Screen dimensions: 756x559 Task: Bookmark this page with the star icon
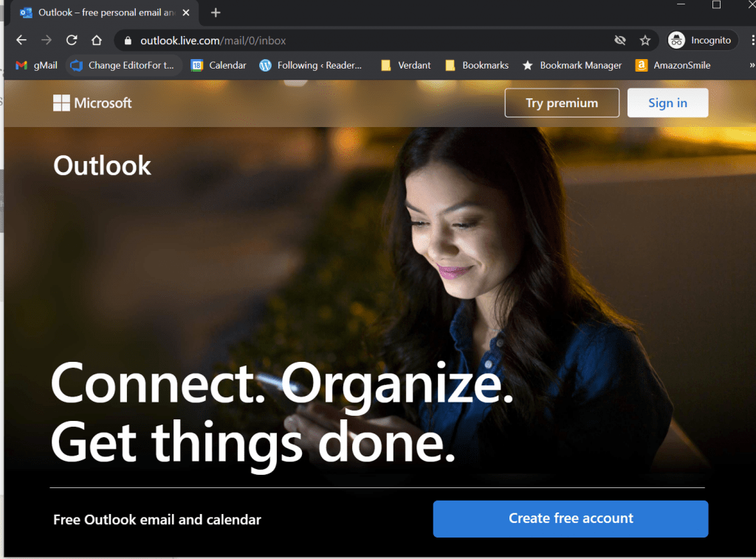[645, 41]
